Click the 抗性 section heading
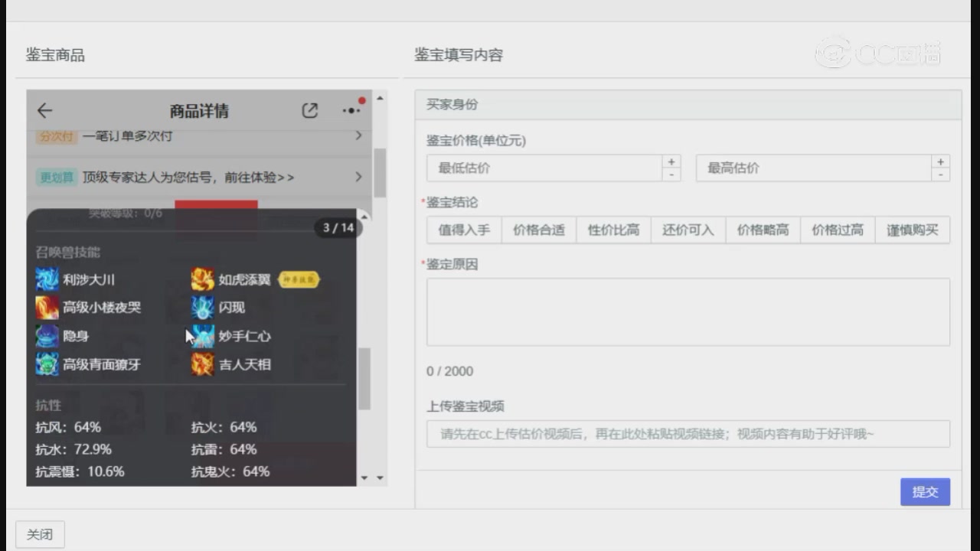 coord(48,405)
